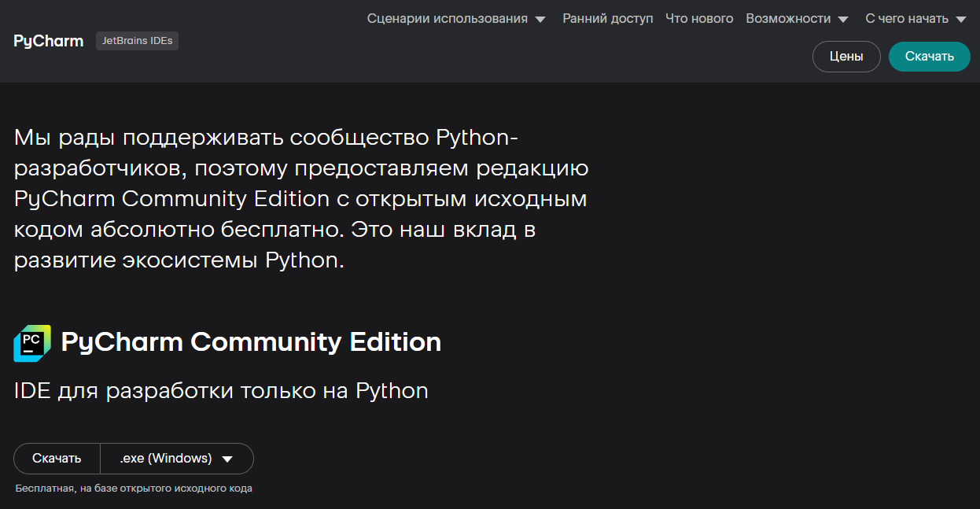Click the text IDE для разработки только на Python
Viewport: 980px width, 509px height.
click(221, 391)
